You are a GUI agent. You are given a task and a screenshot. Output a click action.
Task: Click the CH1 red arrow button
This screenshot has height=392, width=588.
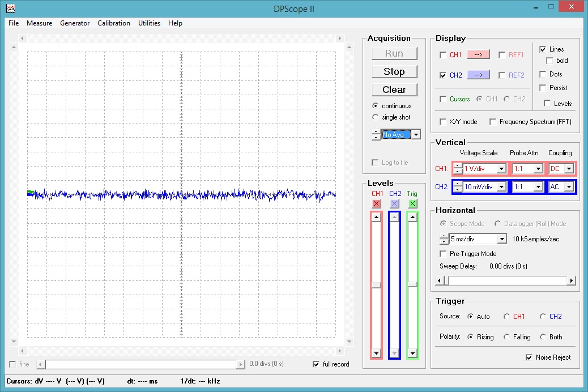click(x=478, y=55)
